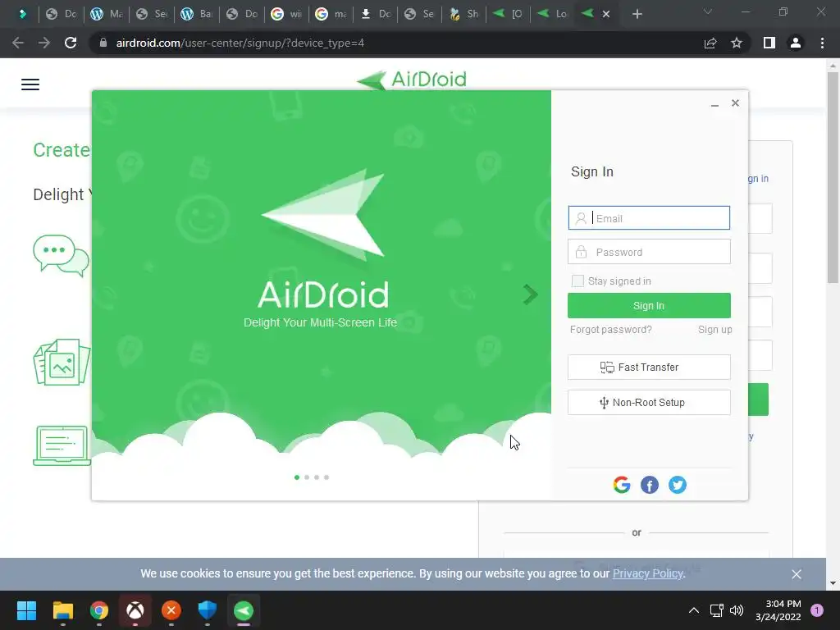Select the third slideshow dot indicator

click(x=317, y=477)
